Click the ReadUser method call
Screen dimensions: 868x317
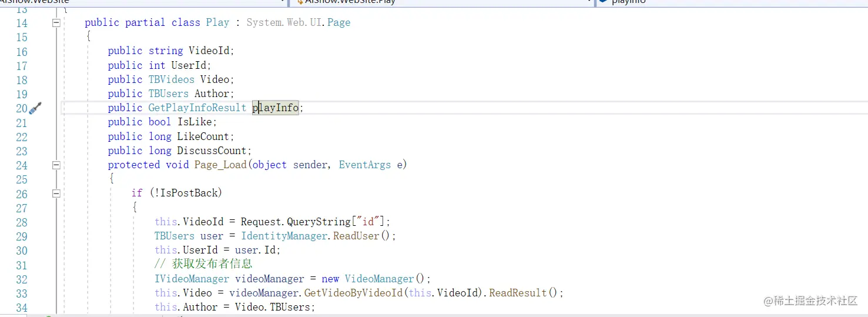(x=357, y=236)
